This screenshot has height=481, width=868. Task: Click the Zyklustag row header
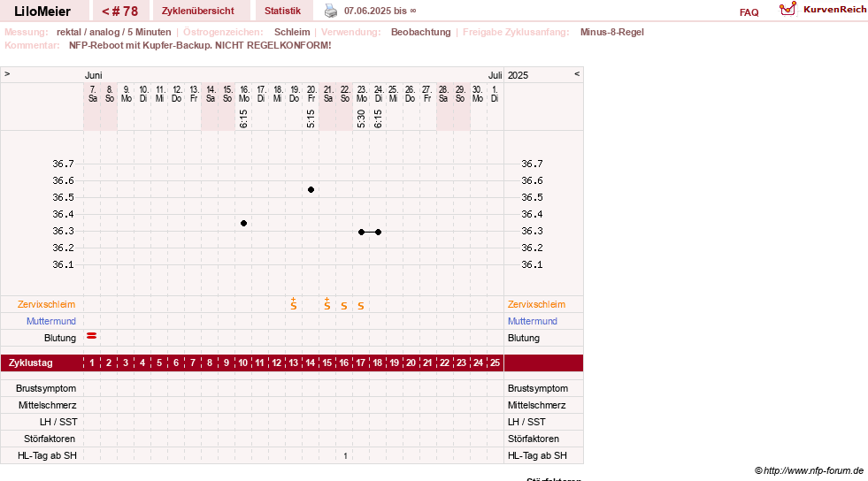pos(31,363)
